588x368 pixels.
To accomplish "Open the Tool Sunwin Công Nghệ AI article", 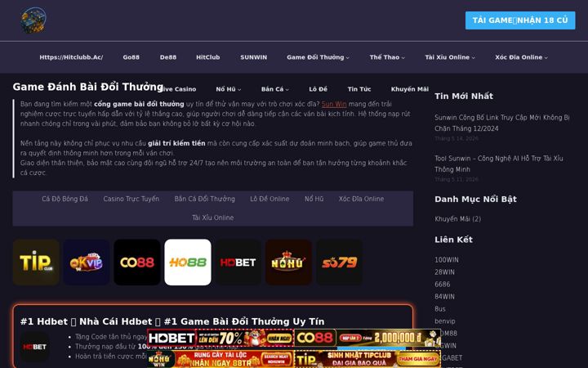I will pos(499,164).
